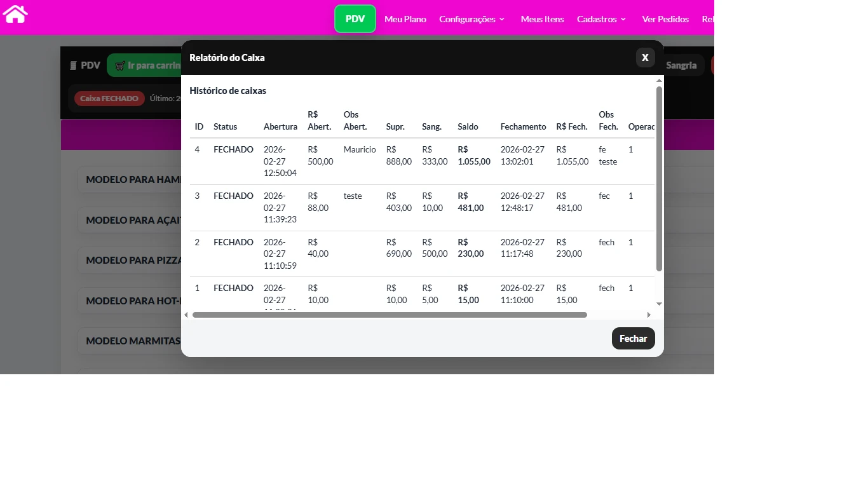Close the Relatório do Caixa dialog with X
The width and height of the screenshot is (868, 488).
coord(645,57)
